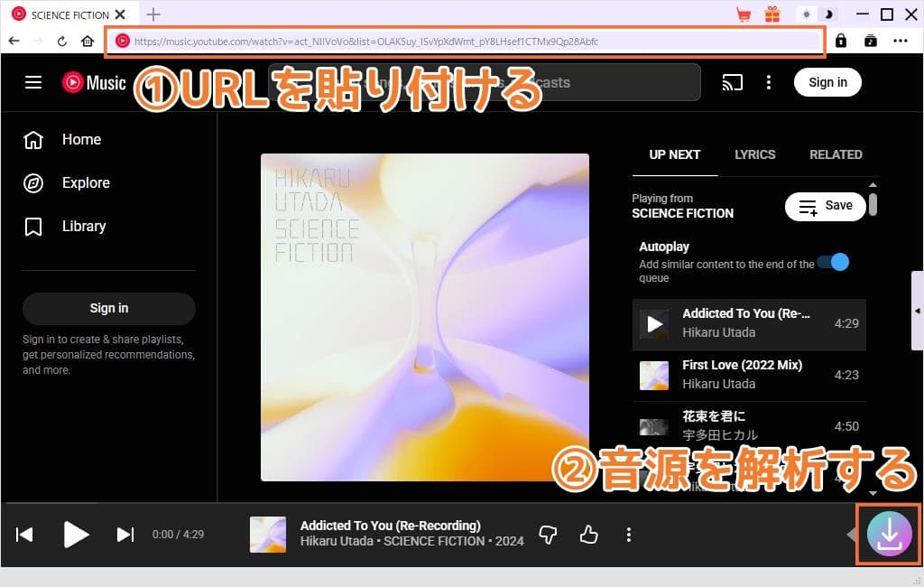Switch to the LYRICS tab

754,154
